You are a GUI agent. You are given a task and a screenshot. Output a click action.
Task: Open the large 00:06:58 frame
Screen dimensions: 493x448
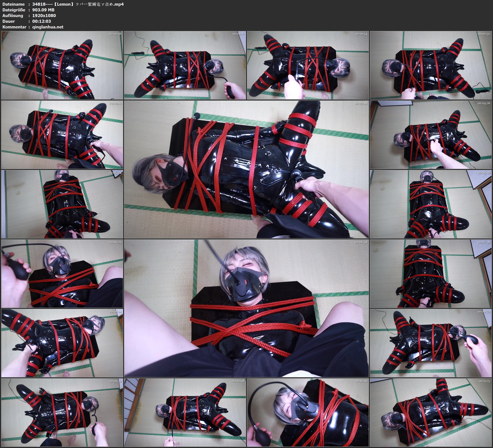246,308
